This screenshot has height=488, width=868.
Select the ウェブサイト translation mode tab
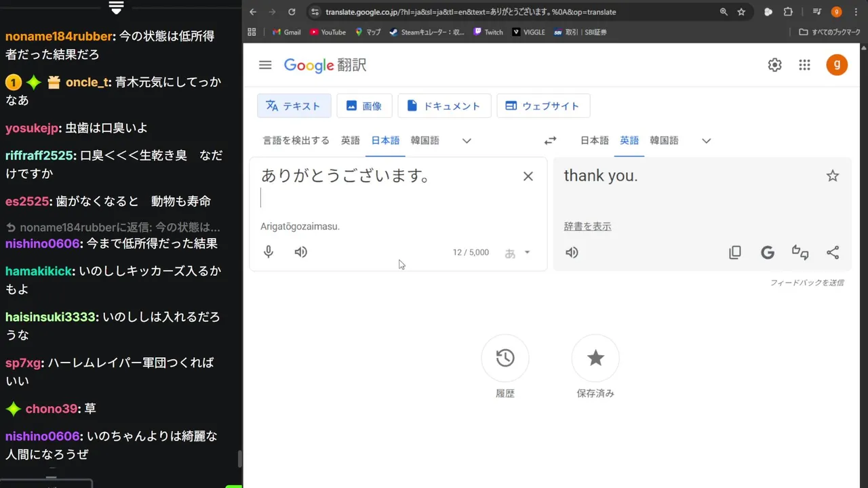[543, 106]
